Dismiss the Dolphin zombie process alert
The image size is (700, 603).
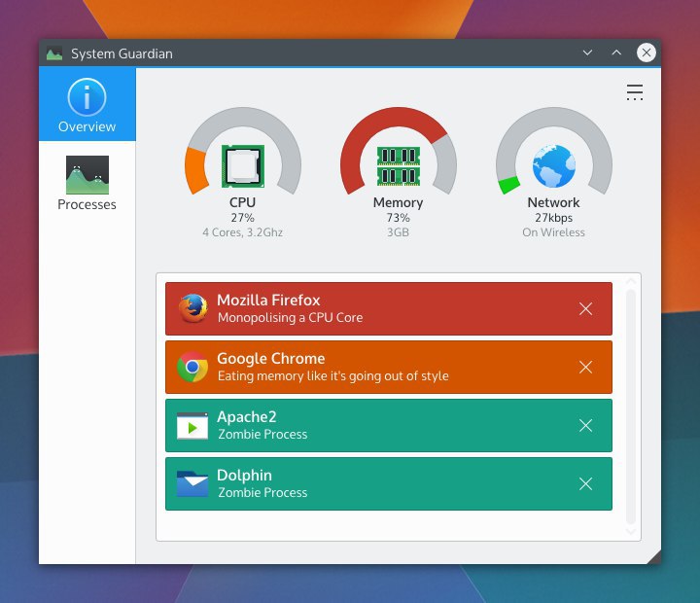click(x=585, y=483)
